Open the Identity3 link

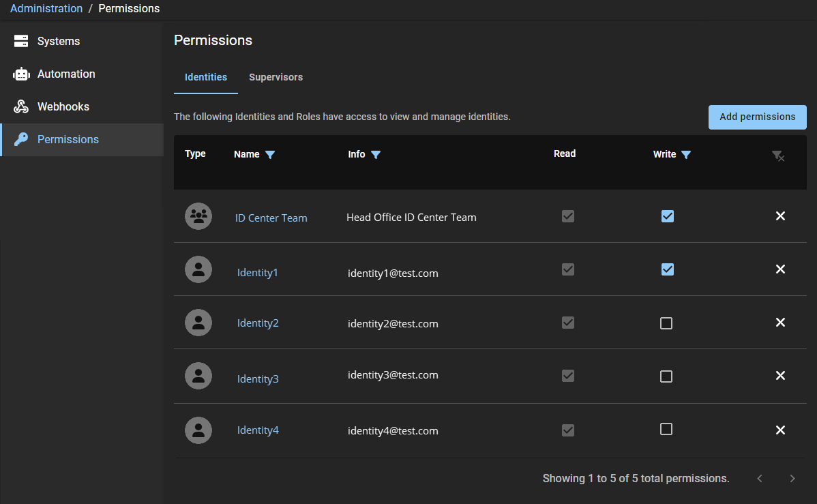[258, 379]
